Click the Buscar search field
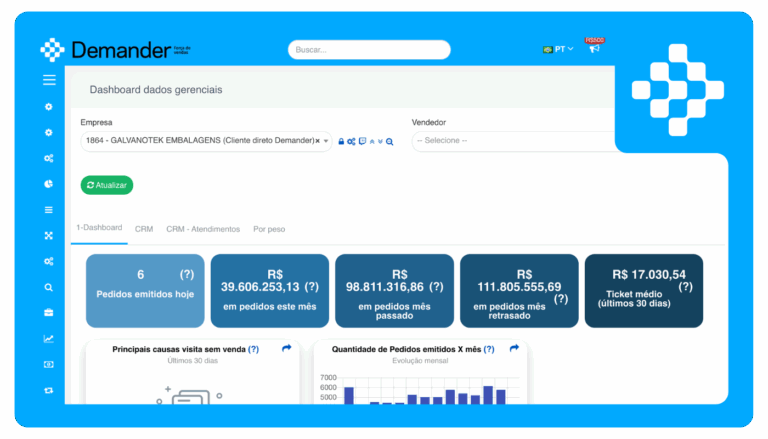 coord(369,49)
